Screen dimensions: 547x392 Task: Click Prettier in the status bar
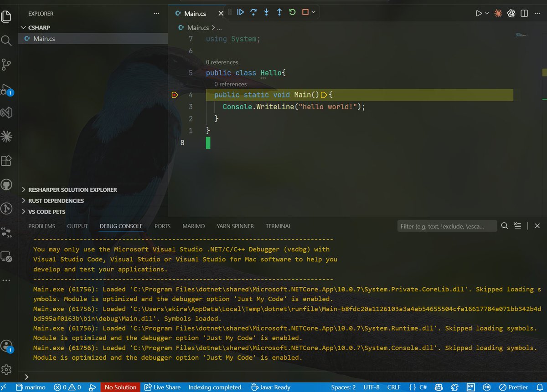(513, 387)
